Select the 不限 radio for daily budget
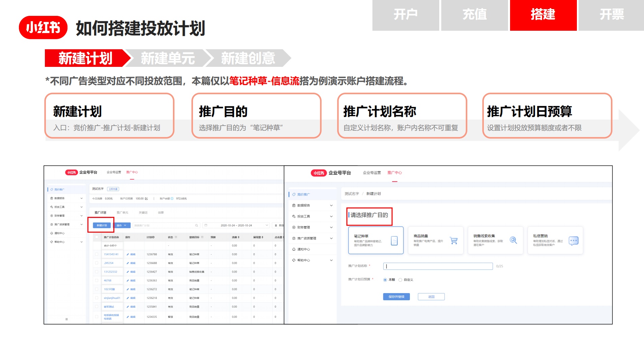Image resolution: width=644 pixels, height=361 pixels. click(x=385, y=280)
